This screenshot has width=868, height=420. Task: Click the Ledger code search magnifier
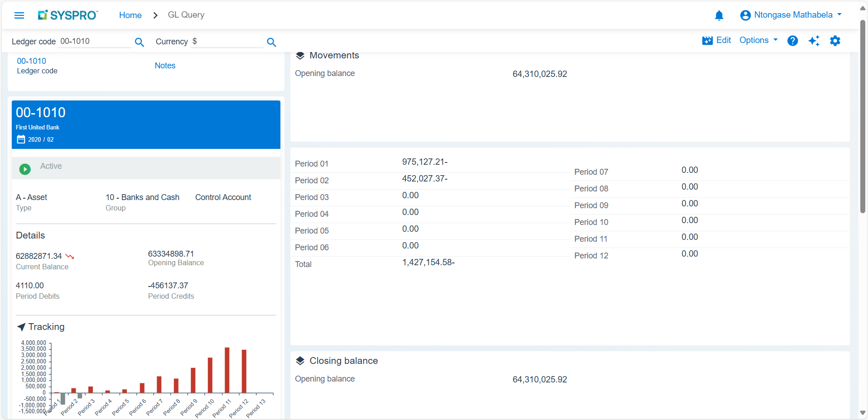click(x=140, y=42)
